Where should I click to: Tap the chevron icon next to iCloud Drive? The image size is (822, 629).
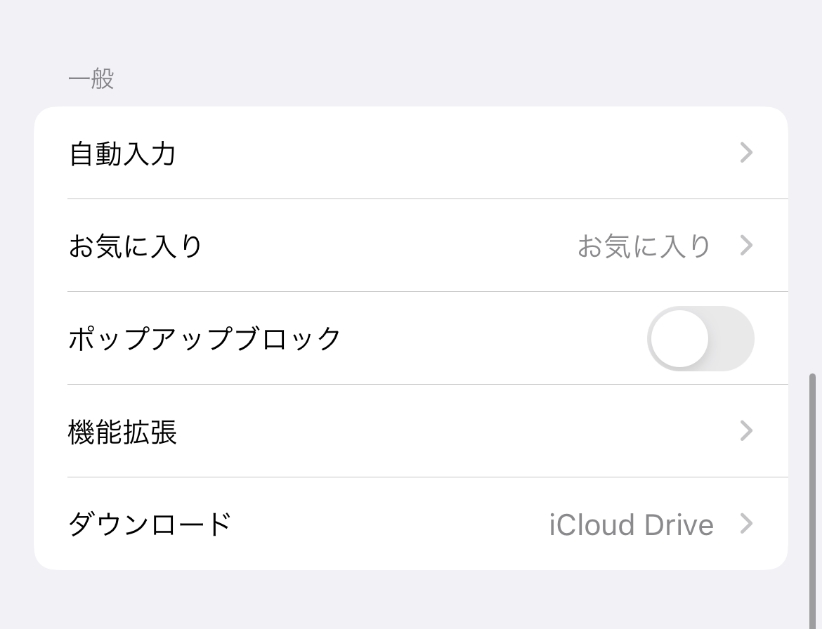746,523
